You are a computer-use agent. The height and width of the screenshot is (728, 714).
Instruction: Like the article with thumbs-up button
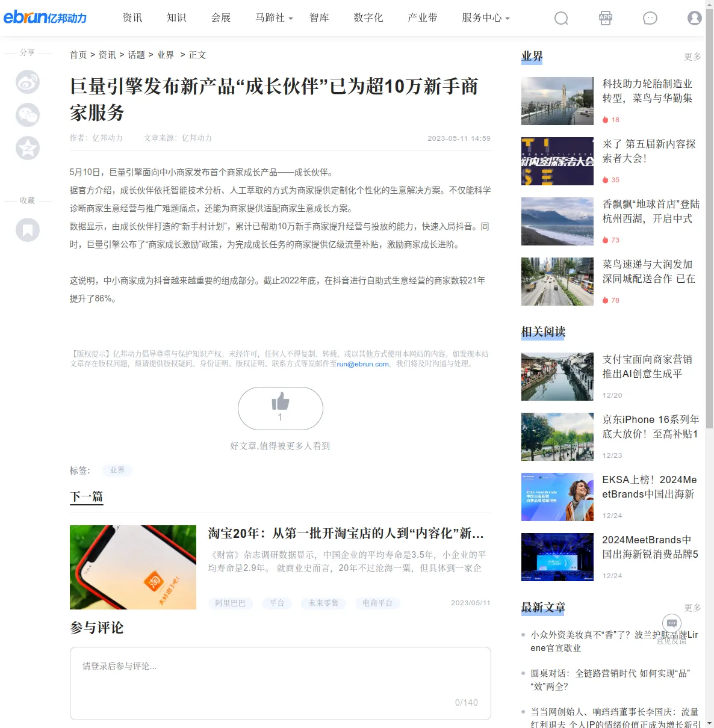pyautogui.click(x=281, y=409)
